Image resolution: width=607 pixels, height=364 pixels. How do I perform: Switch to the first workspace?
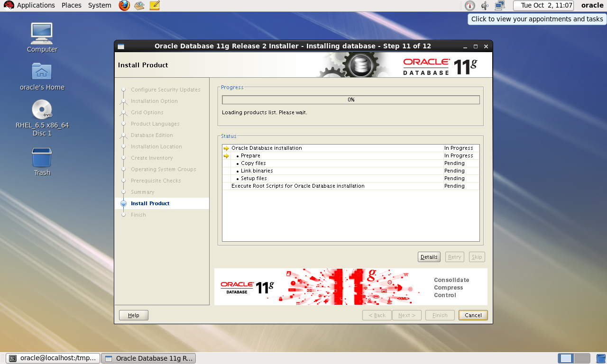[x=566, y=358]
